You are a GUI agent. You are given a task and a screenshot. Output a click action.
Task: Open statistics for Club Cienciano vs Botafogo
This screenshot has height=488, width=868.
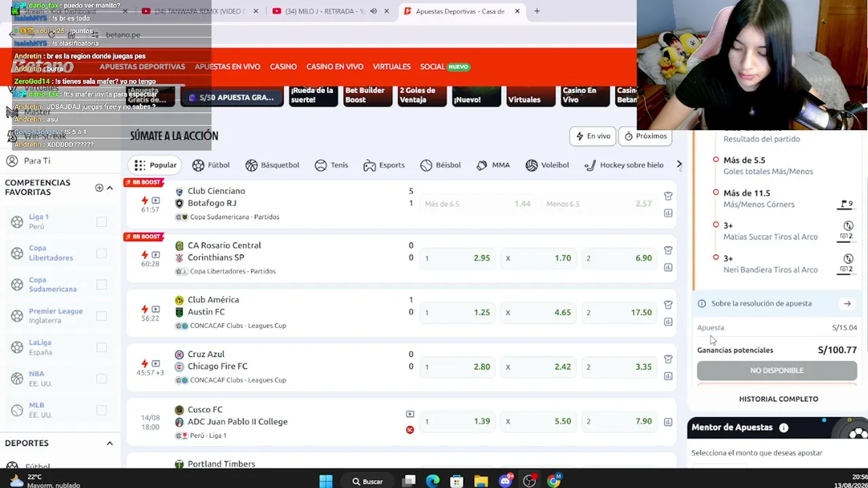point(668,213)
